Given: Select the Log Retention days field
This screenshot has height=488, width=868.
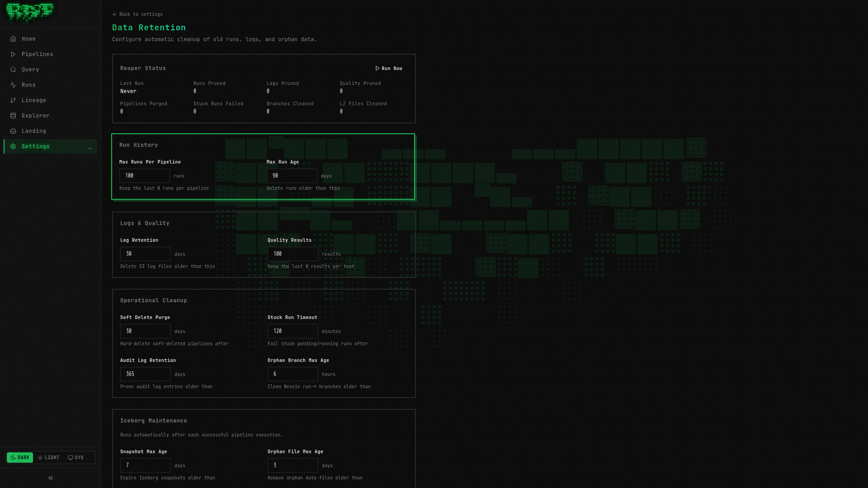Looking at the screenshot, I should [x=145, y=253].
